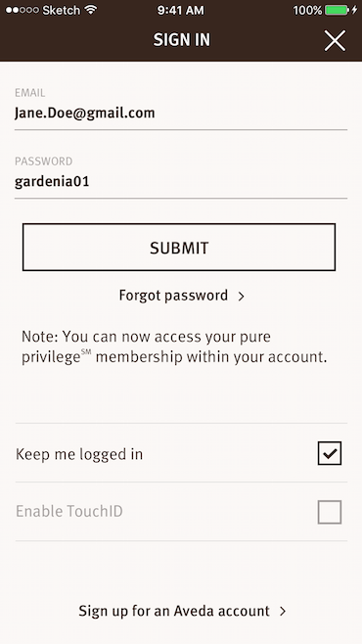Tap the Sketch carrier label
The image size is (362, 644).
coord(62,10)
